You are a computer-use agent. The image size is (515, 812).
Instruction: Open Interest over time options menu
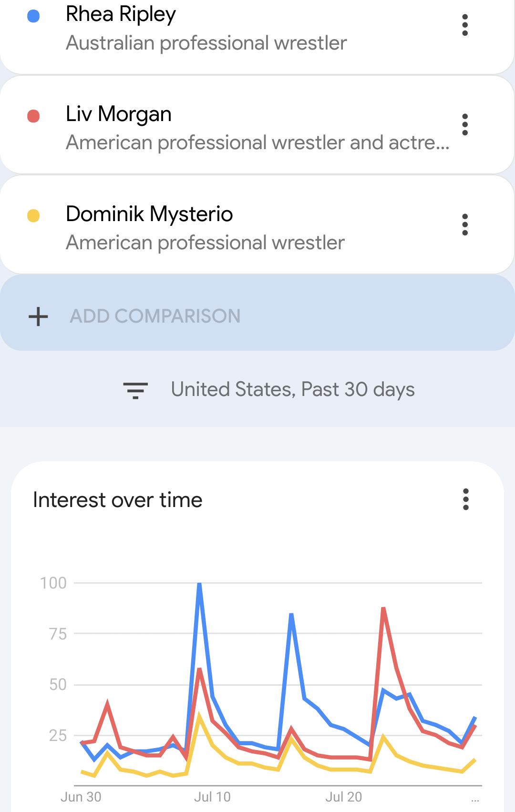click(x=466, y=499)
